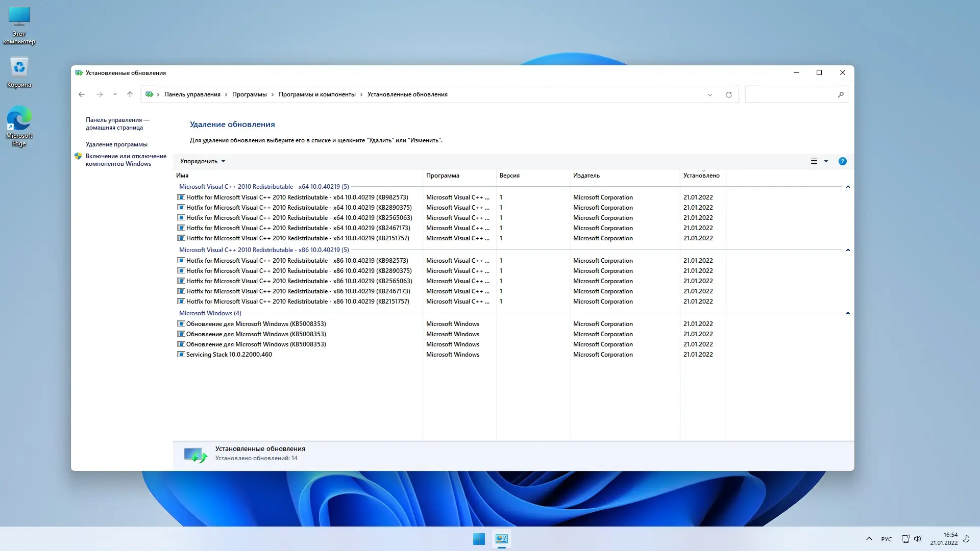Expand the address bar history dropdown
The width and height of the screenshot is (980, 551).
click(709, 95)
